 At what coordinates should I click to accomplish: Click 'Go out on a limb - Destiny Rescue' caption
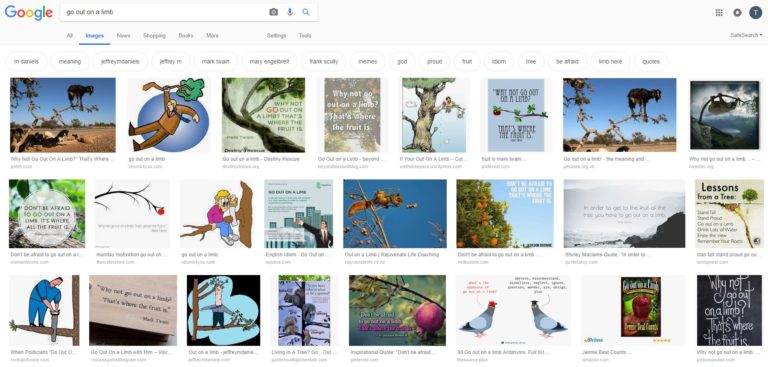pos(261,159)
